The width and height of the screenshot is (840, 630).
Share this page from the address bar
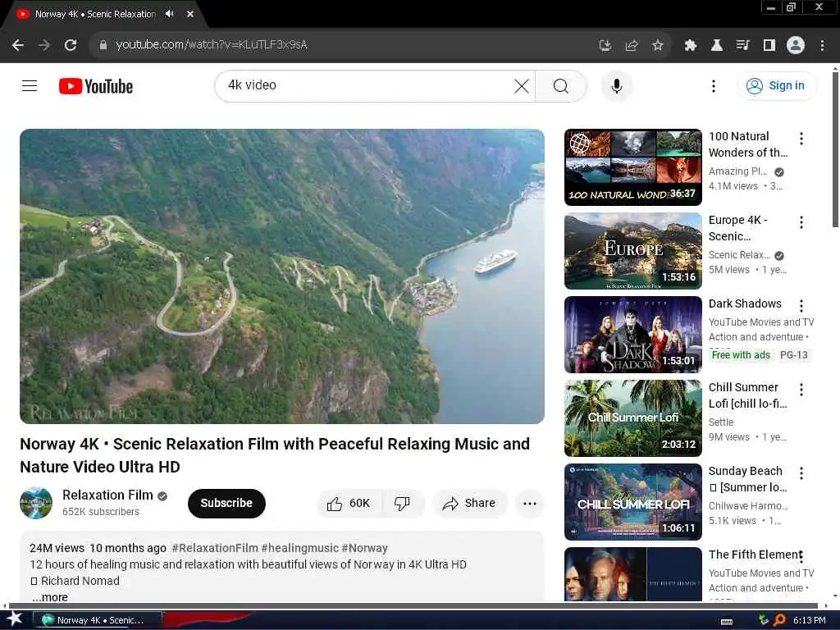[x=631, y=46]
